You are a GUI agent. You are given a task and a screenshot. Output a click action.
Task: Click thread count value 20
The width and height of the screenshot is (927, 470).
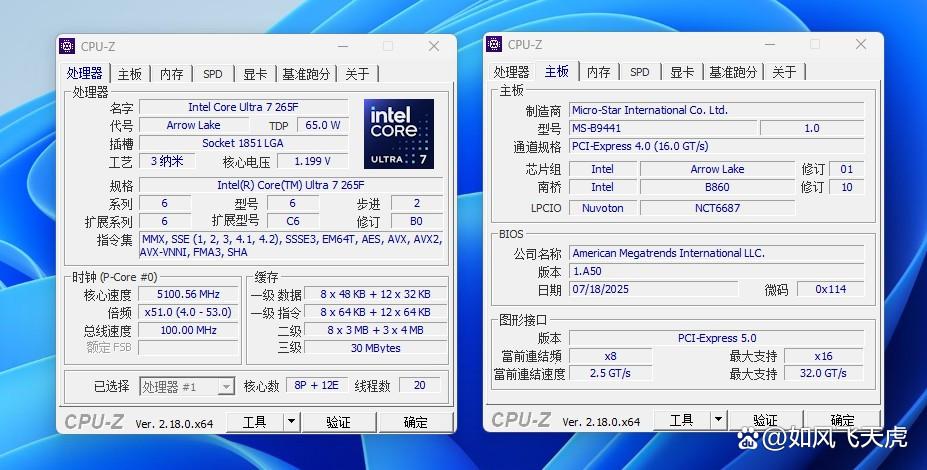[420, 385]
